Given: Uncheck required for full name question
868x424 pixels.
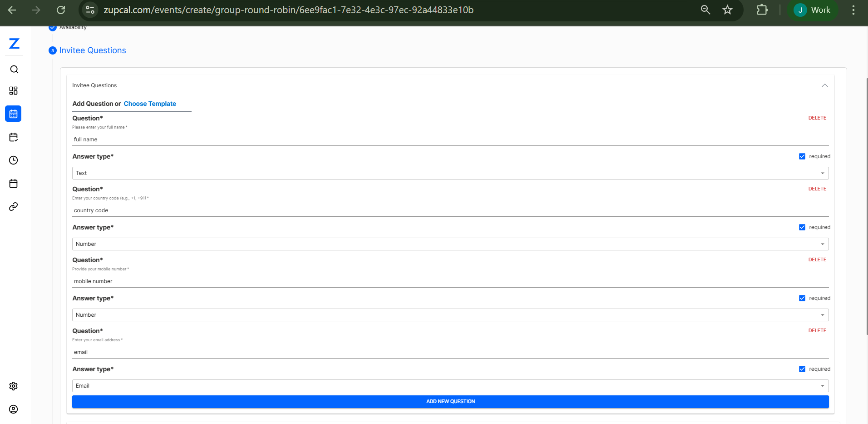Looking at the screenshot, I should [x=802, y=156].
